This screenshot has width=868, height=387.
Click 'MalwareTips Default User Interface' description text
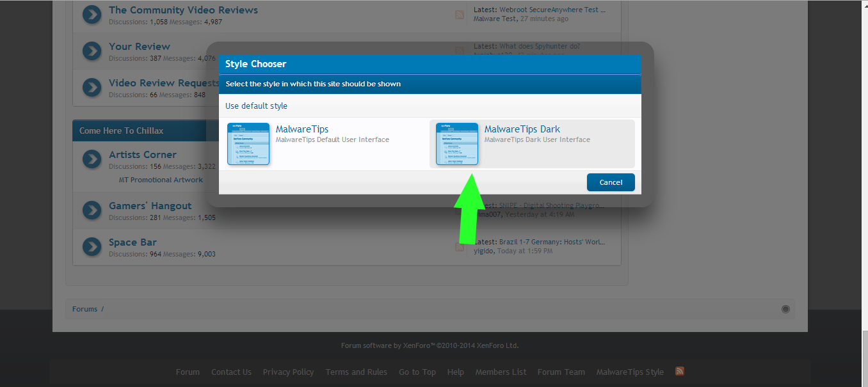332,139
